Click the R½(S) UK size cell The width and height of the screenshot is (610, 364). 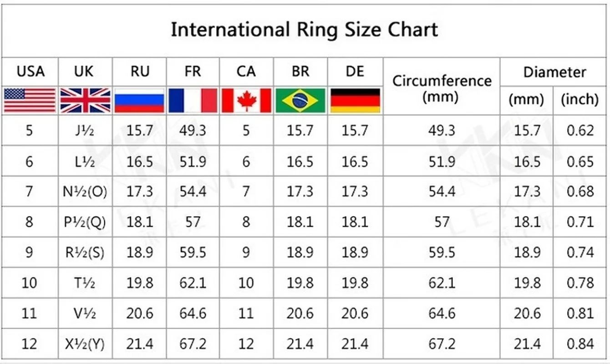85,253
